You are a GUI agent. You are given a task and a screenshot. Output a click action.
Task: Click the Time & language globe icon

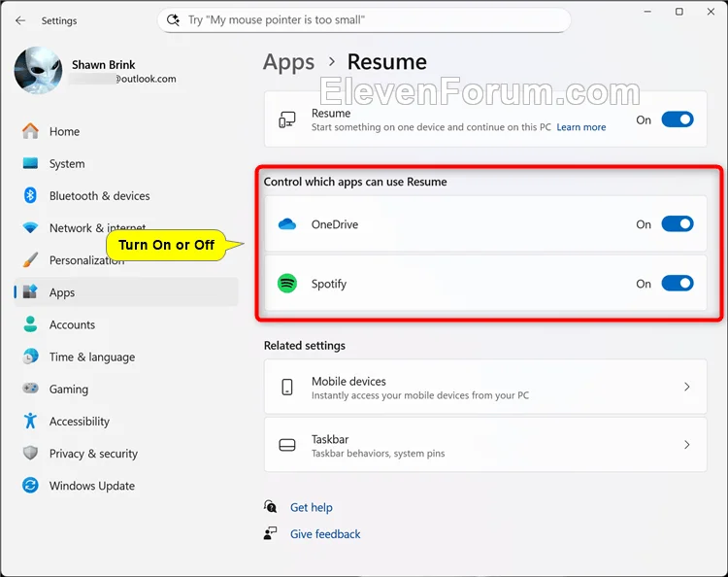click(31, 356)
